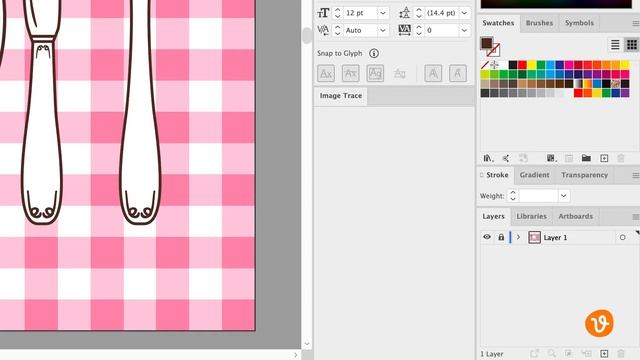This screenshot has height=360, width=640.
Task: Open leading dropdown showing 14.4 pt
Action: [464, 13]
